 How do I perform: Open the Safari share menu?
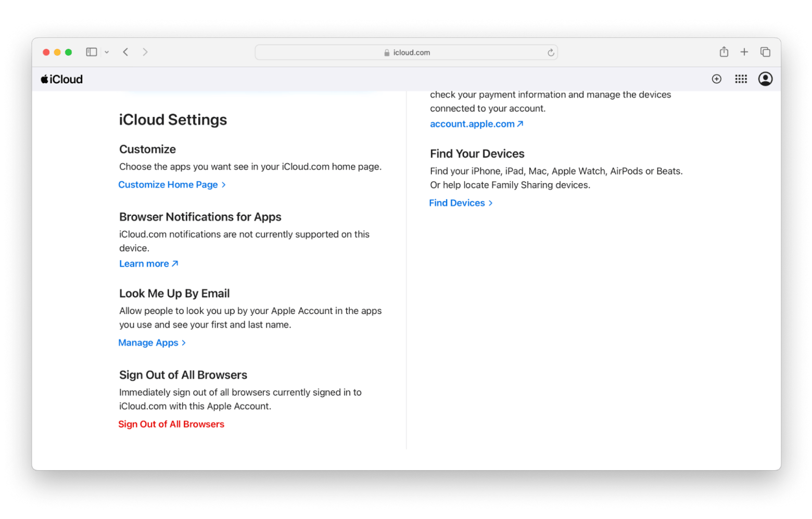(724, 51)
